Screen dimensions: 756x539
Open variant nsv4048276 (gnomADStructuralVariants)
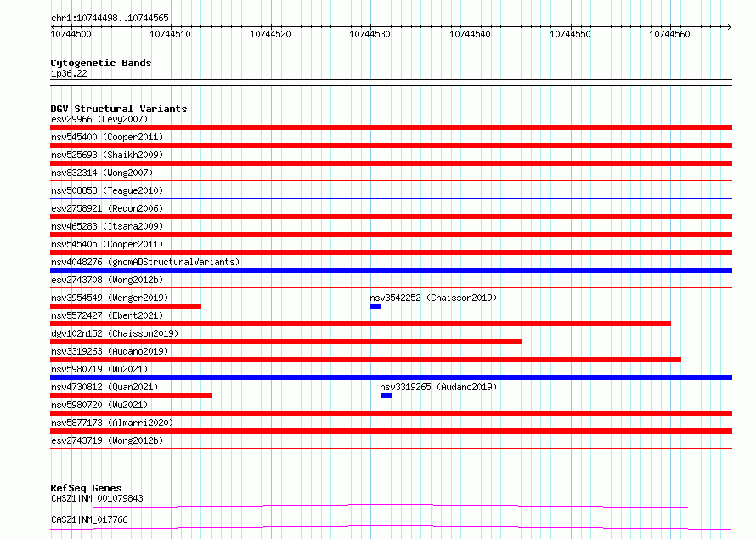(x=145, y=262)
